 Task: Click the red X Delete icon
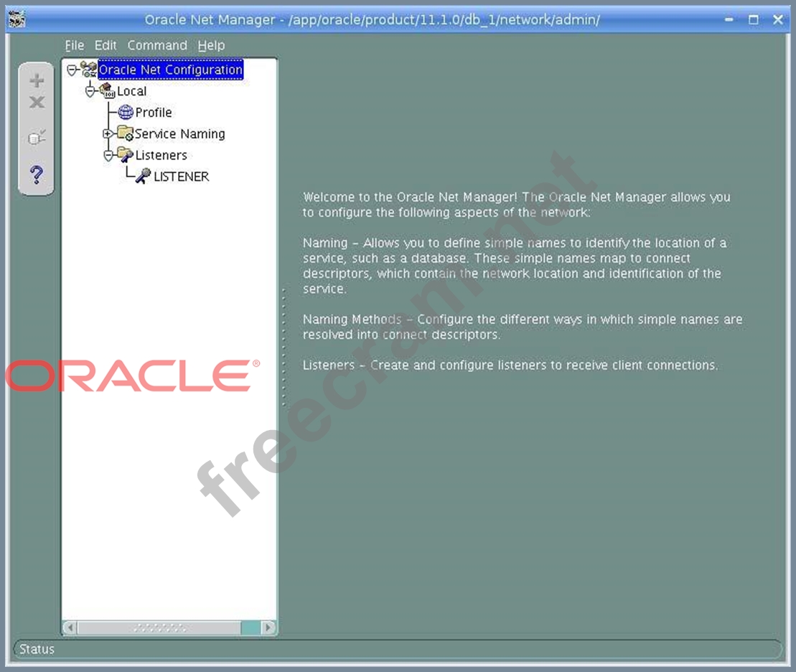[x=37, y=102]
